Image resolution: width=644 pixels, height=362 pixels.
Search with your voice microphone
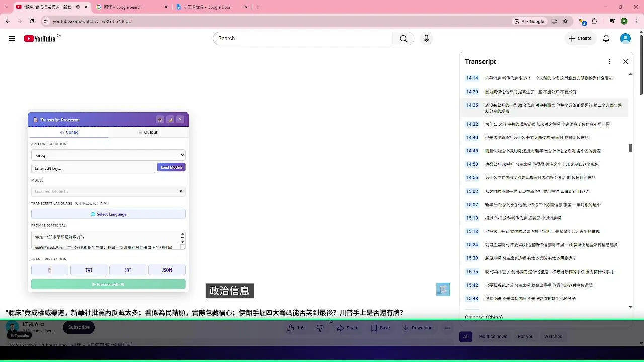click(426, 39)
